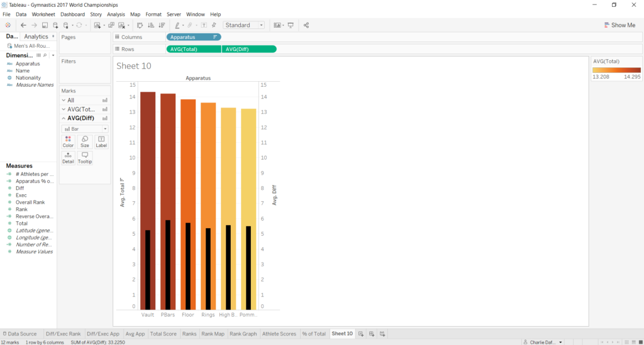Screen dimensions: 644x345
Task: Select the Overall Rank measure field
Action: point(30,202)
